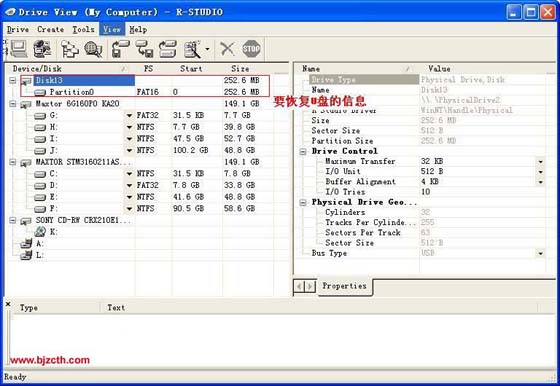Open the Drive menu
Viewport: 560px width, 386px height.
[x=18, y=30]
